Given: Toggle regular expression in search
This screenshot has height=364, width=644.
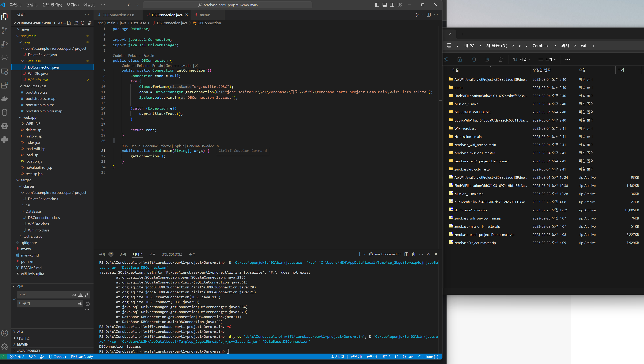Looking at the screenshot, I should point(86,295).
